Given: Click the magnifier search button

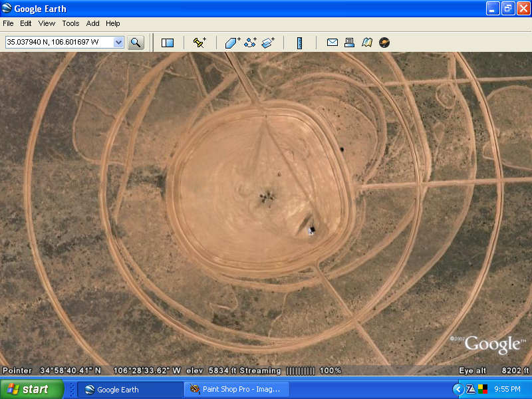Looking at the screenshot, I should [x=136, y=43].
